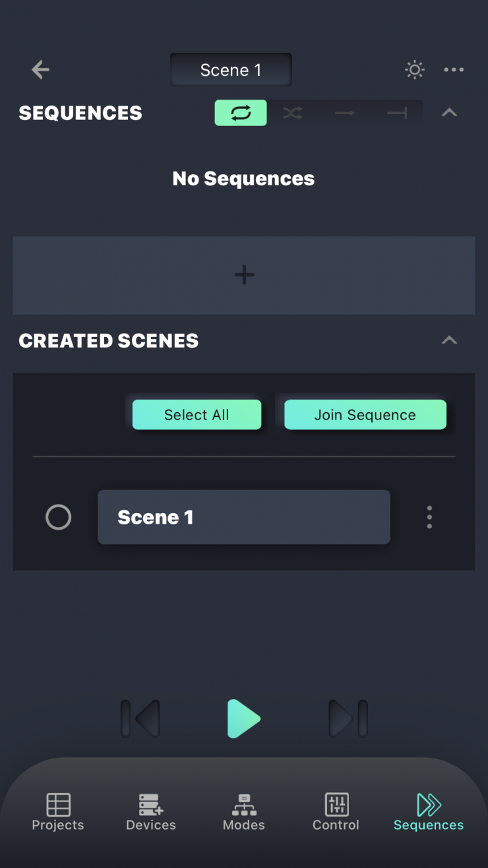Collapse the Created Scenes section

[449, 340]
